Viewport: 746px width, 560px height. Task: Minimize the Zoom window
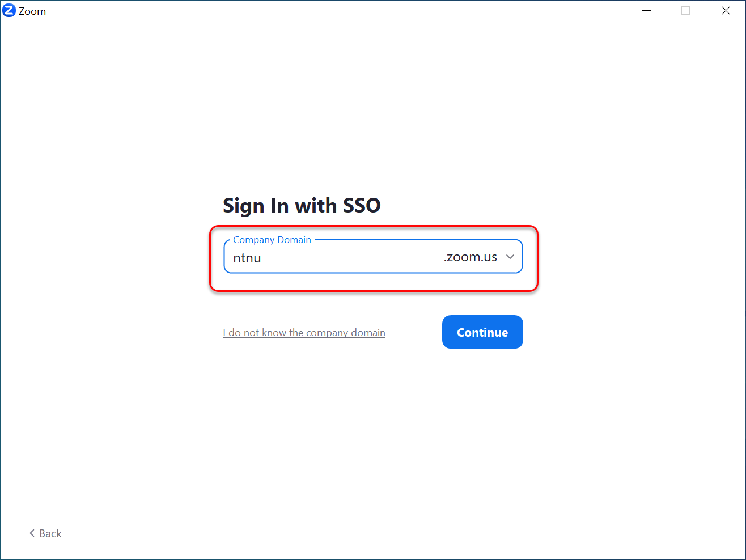pyautogui.click(x=646, y=11)
